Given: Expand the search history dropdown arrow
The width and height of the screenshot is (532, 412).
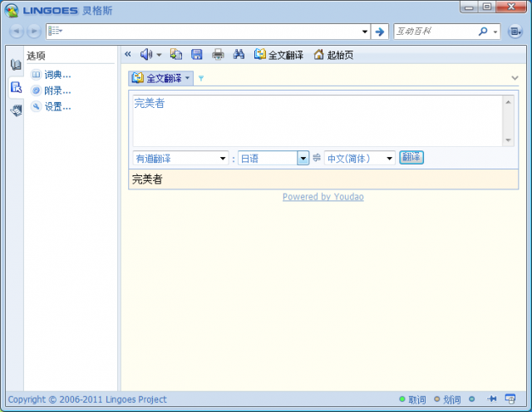Looking at the screenshot, I should pos(364,32).
